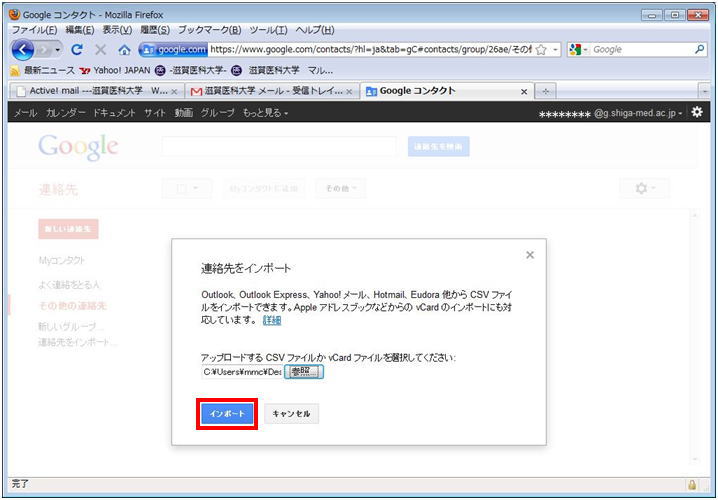The width and height of the screenshot is (718, 500).
Task: Click the blue インポート button
Action: pos(227,414)
